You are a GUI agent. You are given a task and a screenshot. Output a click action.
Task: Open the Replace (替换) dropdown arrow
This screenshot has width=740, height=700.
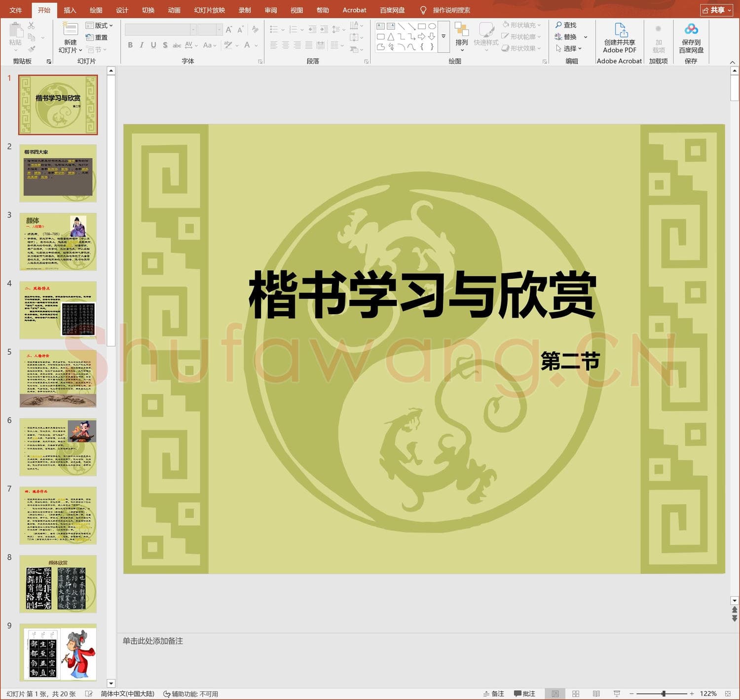[x=586, y=37]
